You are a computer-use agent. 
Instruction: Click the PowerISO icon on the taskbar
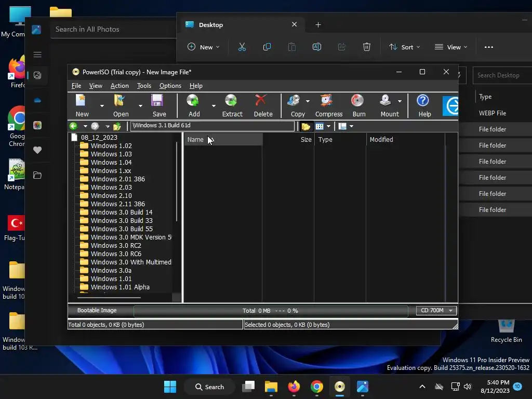coord(340,387)
